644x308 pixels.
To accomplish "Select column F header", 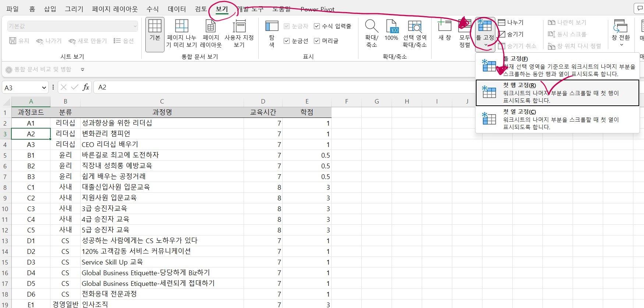I will 346,101.
